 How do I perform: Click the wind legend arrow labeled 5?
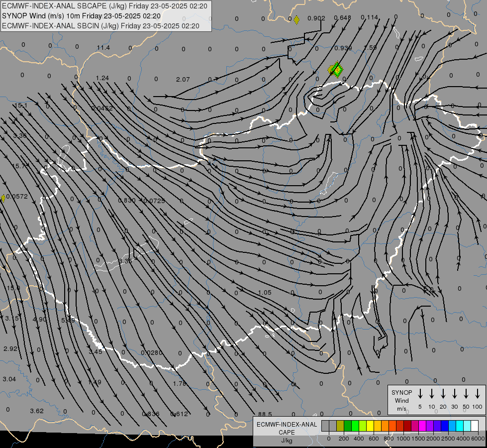[420, 393]
